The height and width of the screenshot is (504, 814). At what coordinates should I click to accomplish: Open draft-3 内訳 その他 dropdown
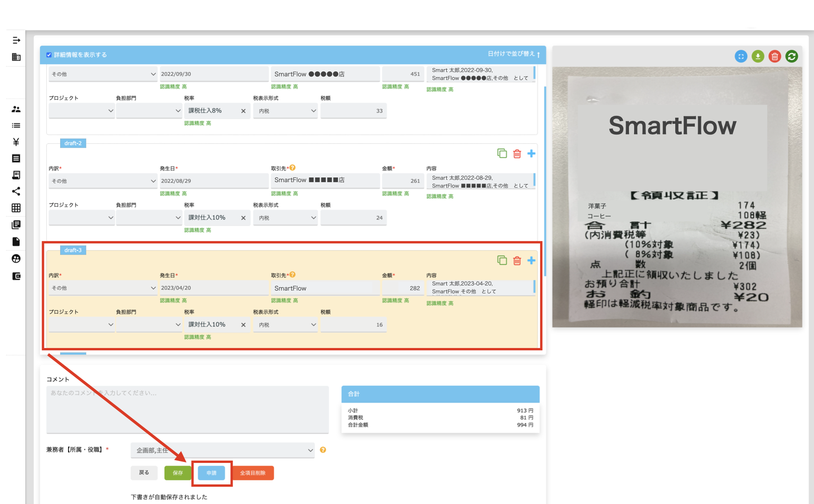103,288
